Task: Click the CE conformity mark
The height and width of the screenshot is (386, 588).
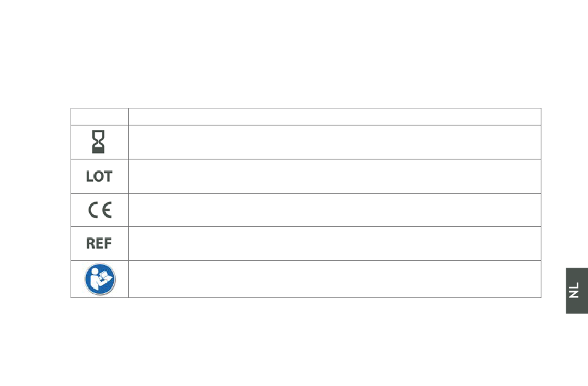Action: tap(100, 210)
